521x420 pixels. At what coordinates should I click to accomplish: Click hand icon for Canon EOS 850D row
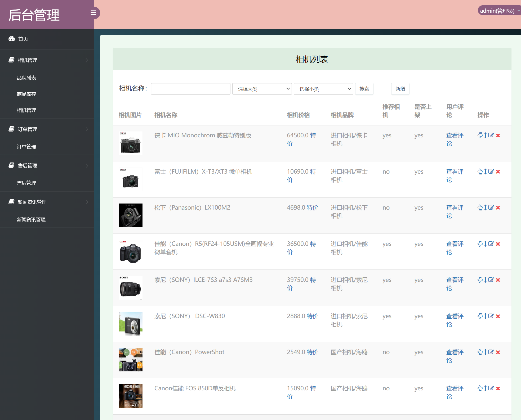(480, 388)
